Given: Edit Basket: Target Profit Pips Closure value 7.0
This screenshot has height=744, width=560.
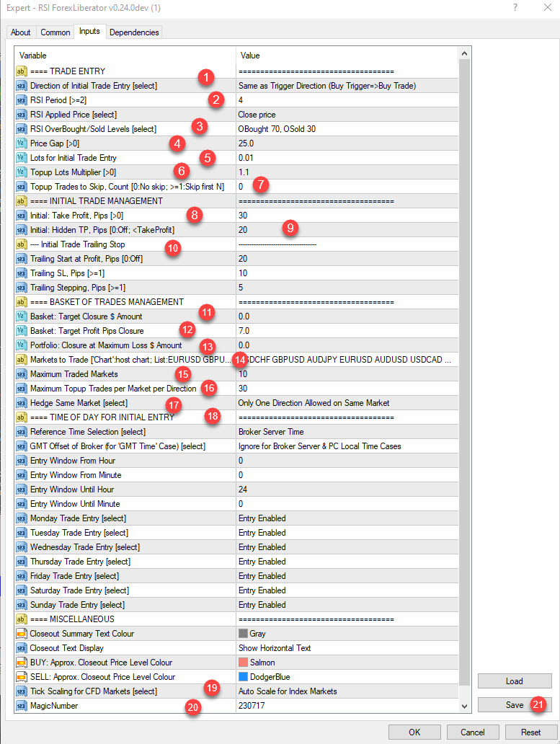Looking at the screenshot, I should pos(347,331).
